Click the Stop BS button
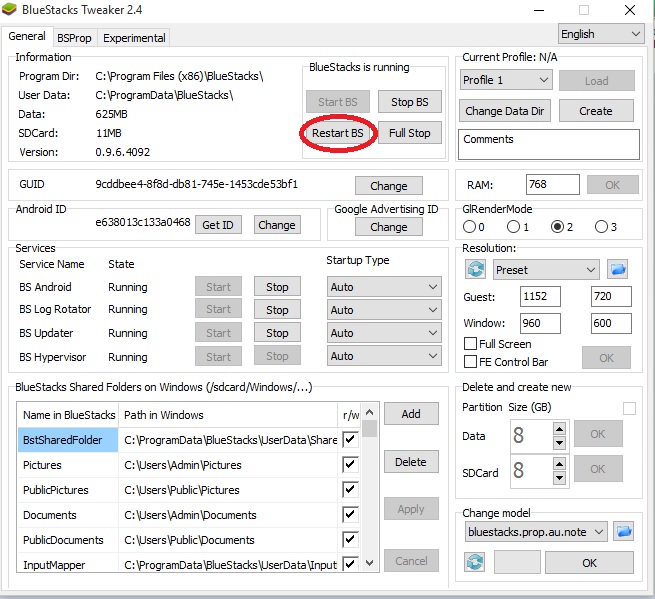The width and height of the screenshot is (655, 599). [x=410, y=102]
